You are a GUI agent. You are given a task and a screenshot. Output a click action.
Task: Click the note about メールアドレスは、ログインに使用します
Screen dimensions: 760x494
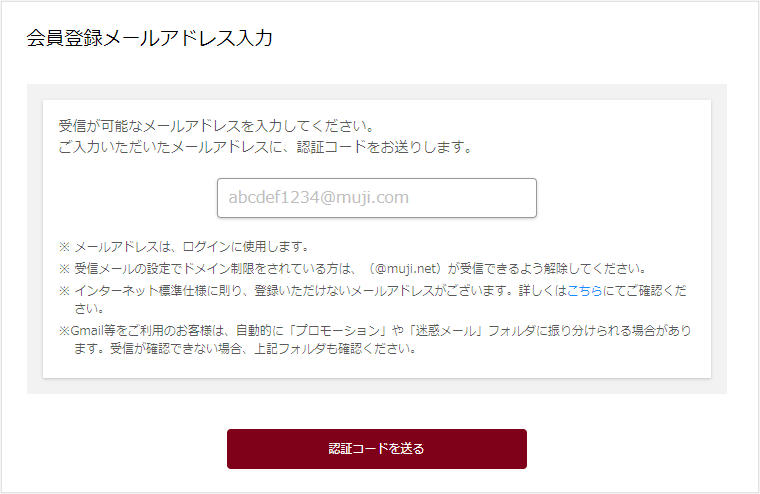click(191, 247)
